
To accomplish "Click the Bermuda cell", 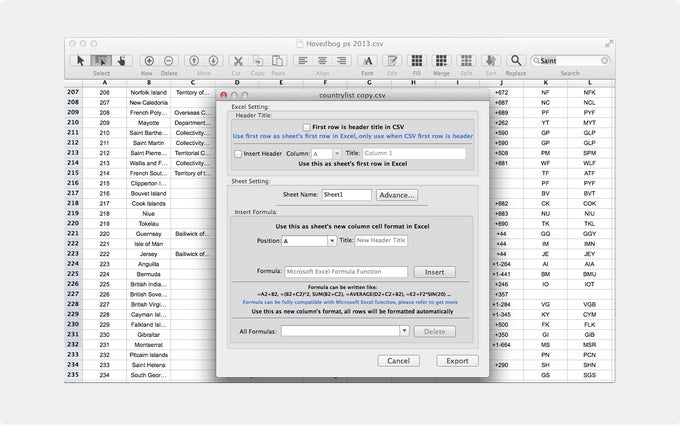I will [x=148, y=274].
